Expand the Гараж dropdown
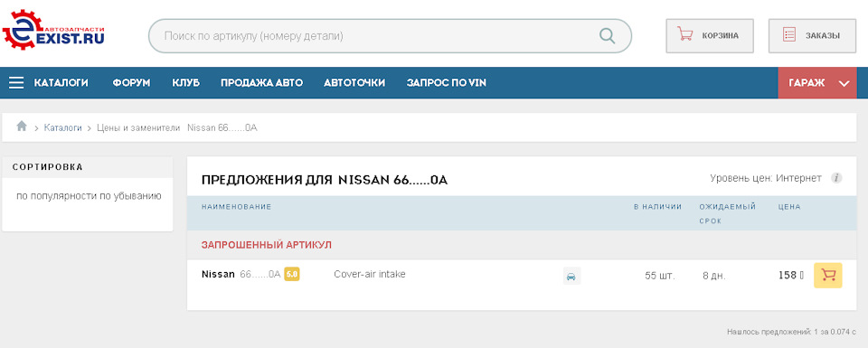 click(x=817, y=83)
